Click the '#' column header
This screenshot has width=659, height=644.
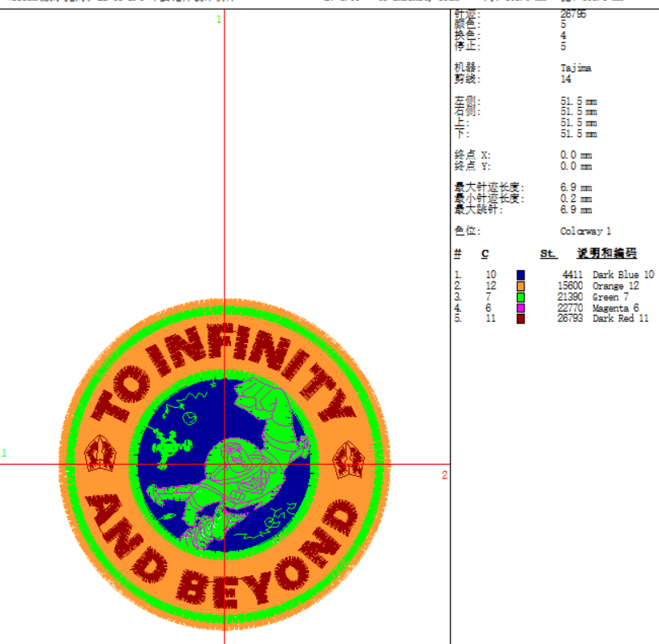click(458, 254)
